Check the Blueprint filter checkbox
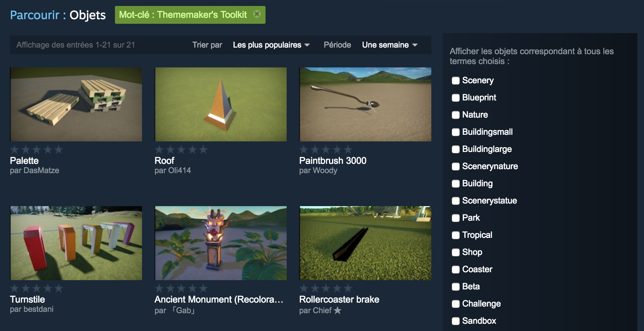Screen dimensions: 644x331 (455, 98)
